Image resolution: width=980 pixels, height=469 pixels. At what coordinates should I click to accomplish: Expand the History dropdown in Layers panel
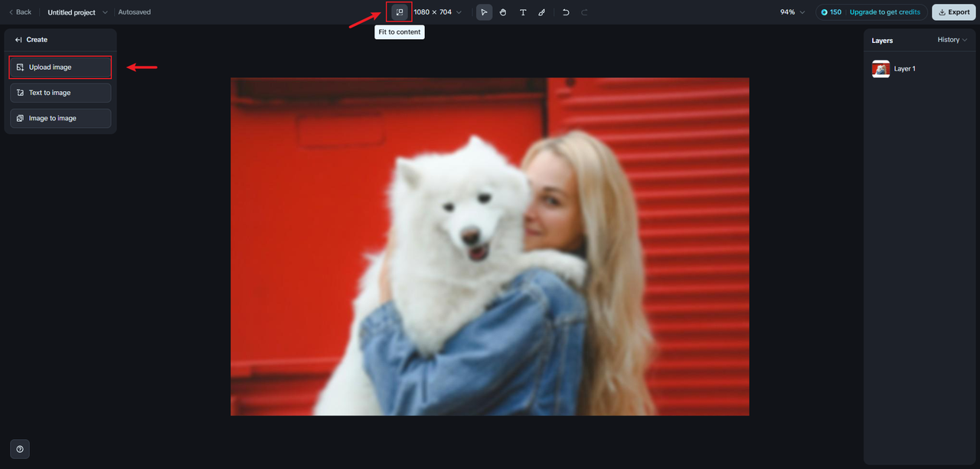[x=952, y=40]
